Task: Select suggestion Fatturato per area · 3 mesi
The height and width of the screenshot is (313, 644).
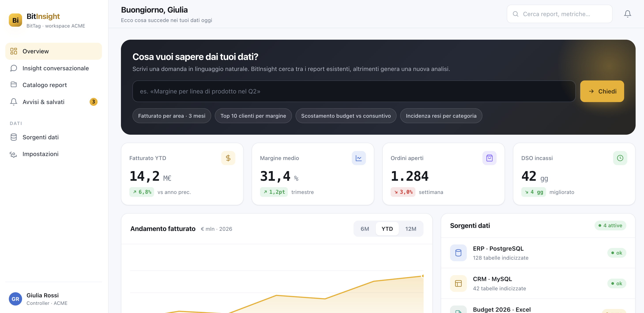Action: 171,116
